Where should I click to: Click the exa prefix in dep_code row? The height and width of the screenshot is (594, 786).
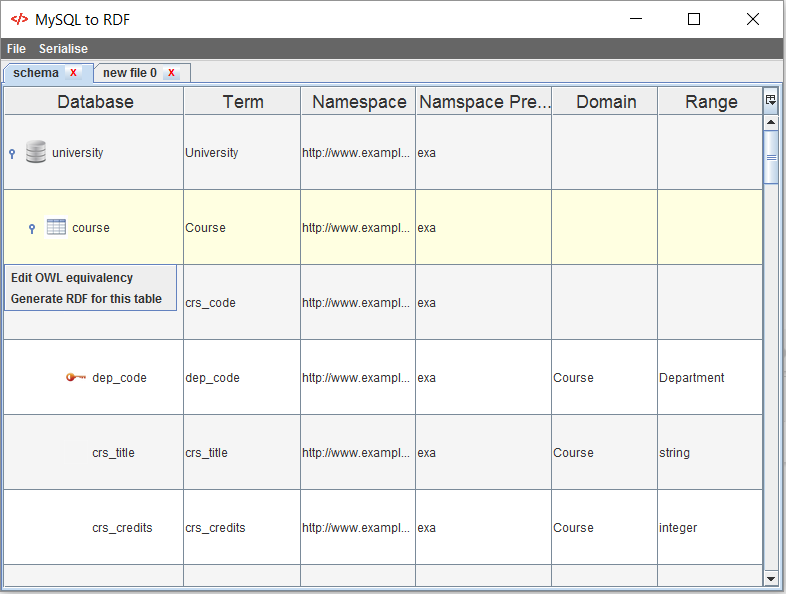(484, 377)
